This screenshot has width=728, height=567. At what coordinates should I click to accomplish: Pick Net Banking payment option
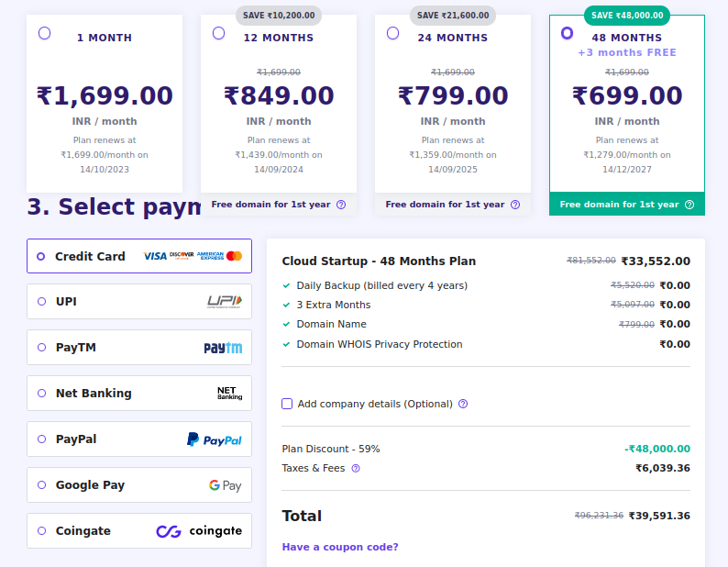point(41,394)
